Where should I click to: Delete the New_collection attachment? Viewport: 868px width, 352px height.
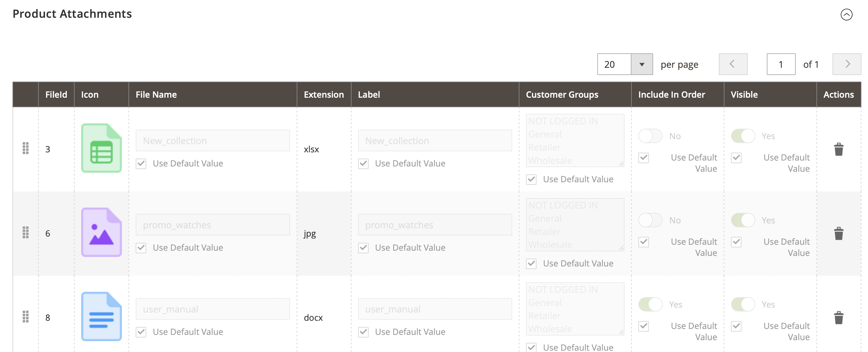tap(838, 149)
